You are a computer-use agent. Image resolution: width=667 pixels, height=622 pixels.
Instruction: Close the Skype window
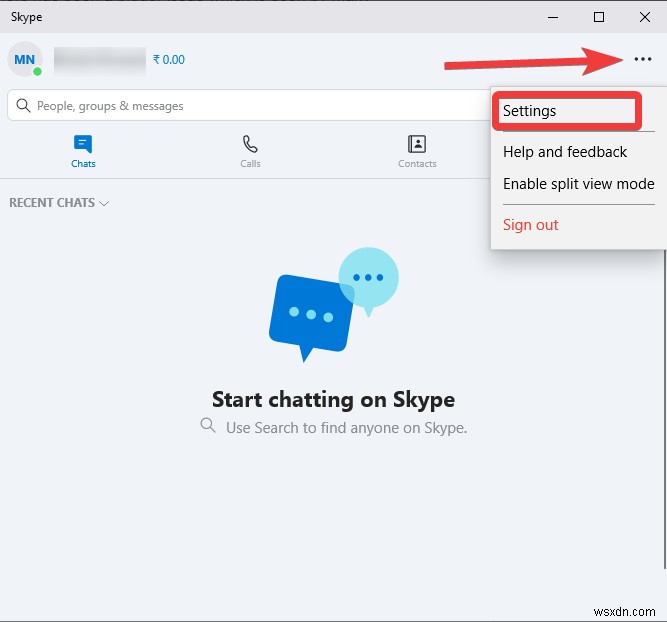644,17
